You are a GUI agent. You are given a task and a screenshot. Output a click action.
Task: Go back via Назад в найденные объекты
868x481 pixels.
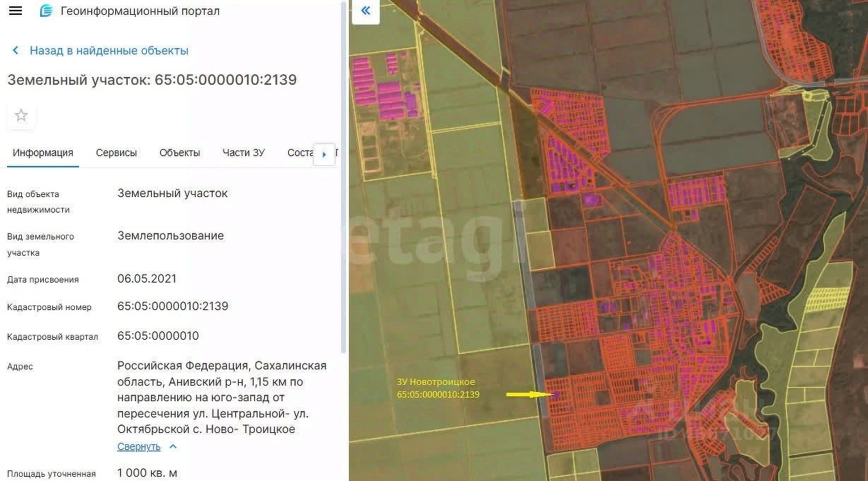click(x=109, y=51)
